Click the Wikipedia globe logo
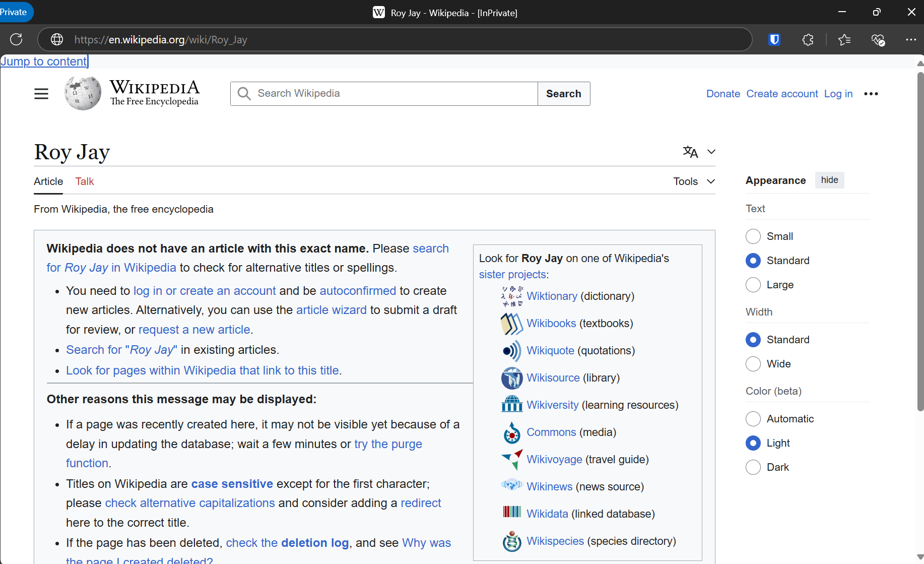Screen dimensions: 924x564 click(x=83, y=93)
